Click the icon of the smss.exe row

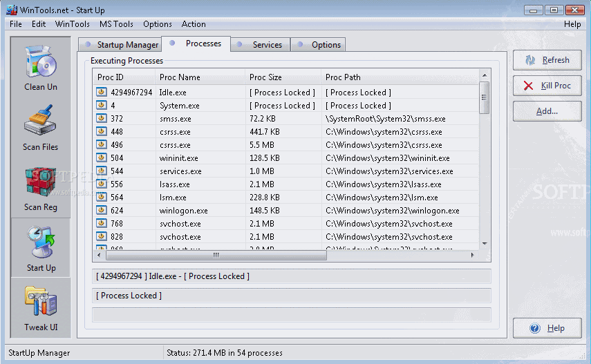pos(102,118)
